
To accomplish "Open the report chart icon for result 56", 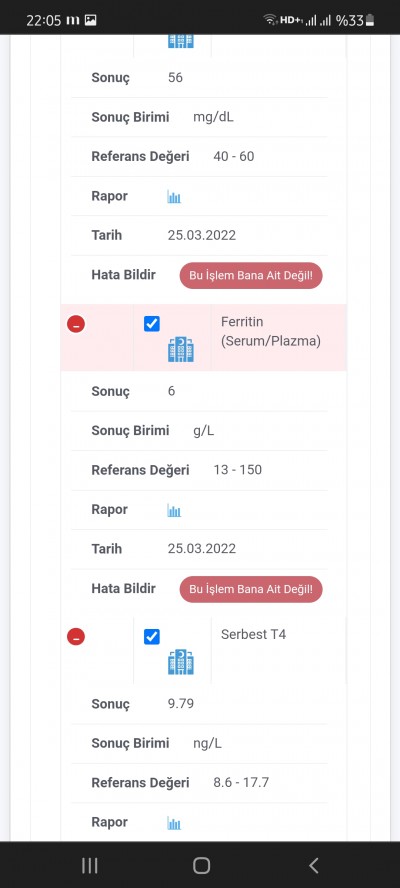I will (174, 197).
